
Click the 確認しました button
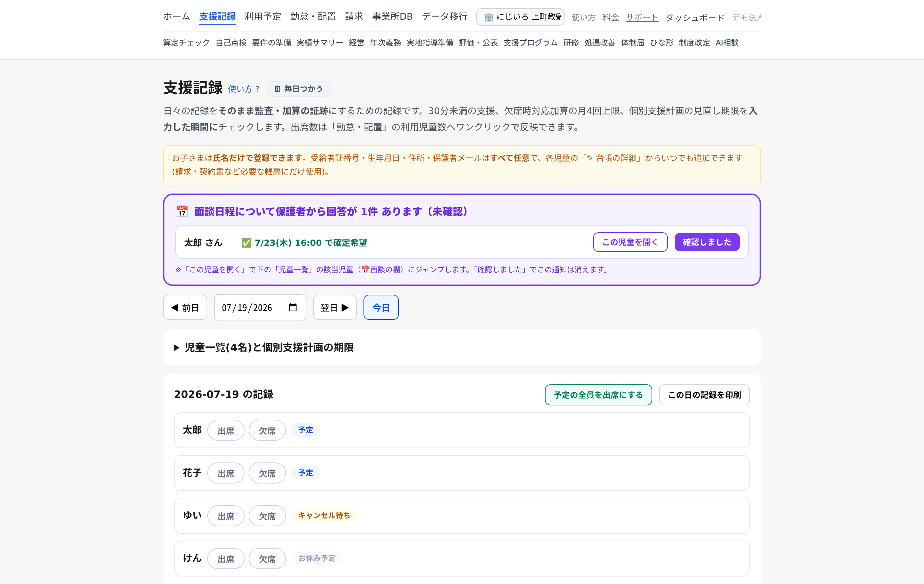[x=707, y=242]
